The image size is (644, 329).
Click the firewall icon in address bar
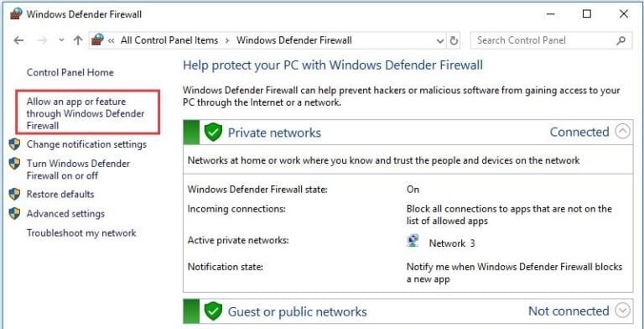click(x=97, y=40)
